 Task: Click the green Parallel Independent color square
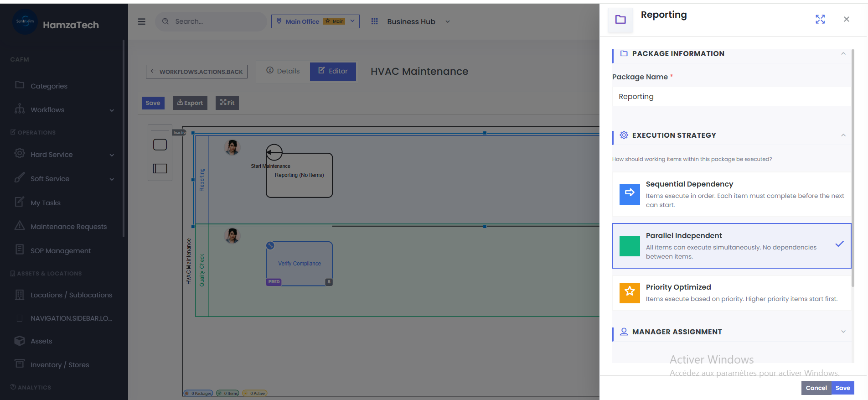tap(630, 246)
